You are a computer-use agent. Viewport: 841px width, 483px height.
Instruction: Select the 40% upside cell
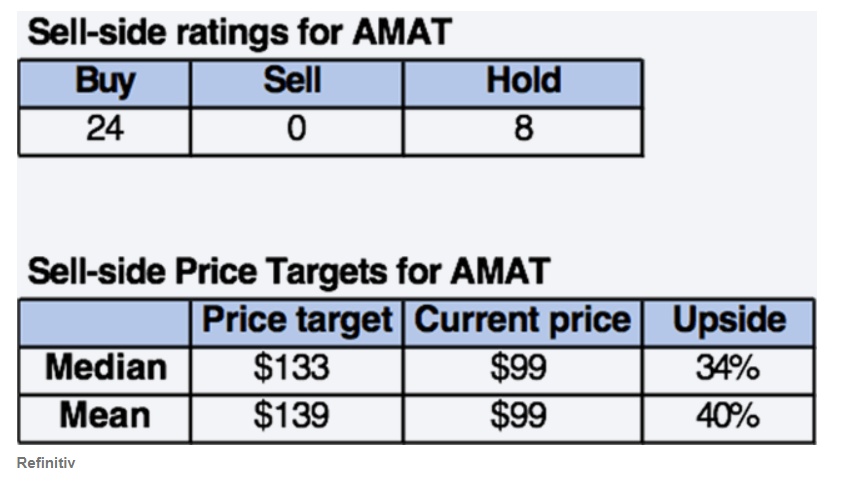(x=728, y=416)
